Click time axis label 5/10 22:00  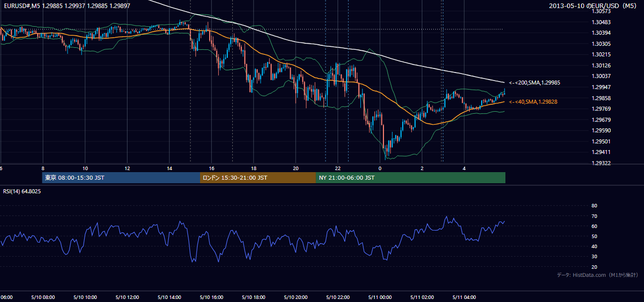click(x=338, y=297)
